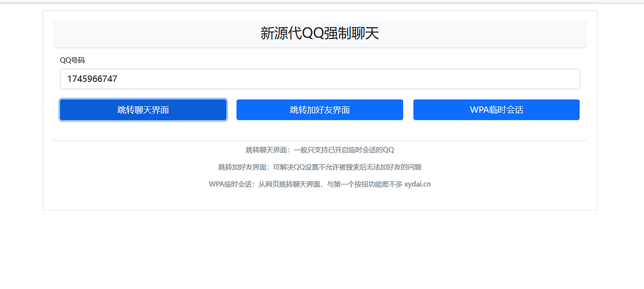Select the WPA临时会话 button
The width and height of the screenshot is (644, 289).
[496, 110]
